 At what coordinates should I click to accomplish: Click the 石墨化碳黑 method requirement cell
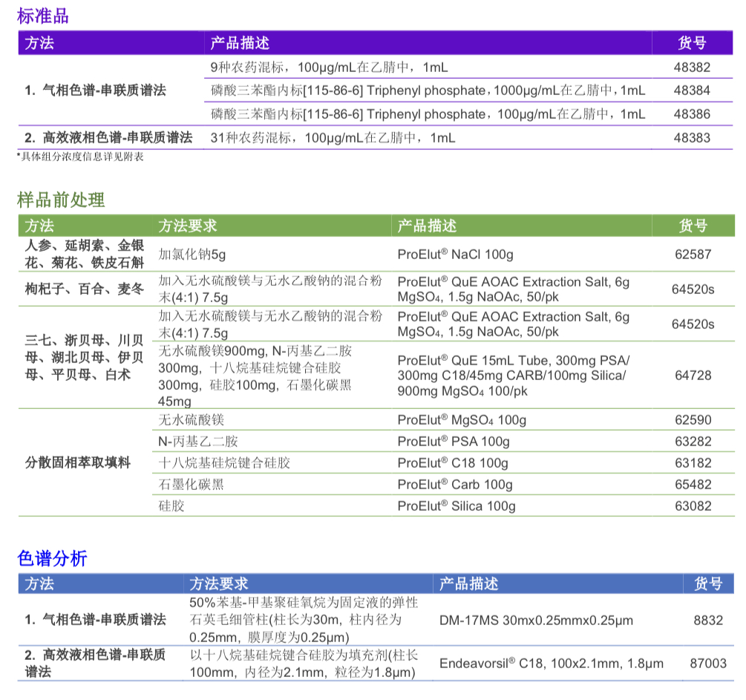(x=191, y=485)
